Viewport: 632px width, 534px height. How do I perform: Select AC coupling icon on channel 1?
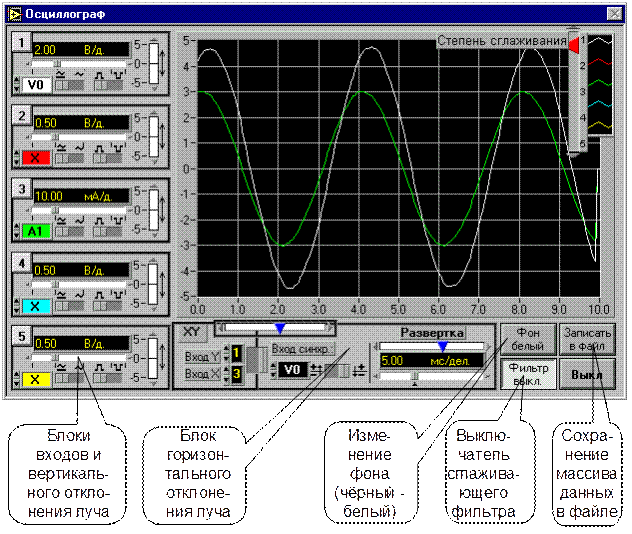(x=78, y=75)
